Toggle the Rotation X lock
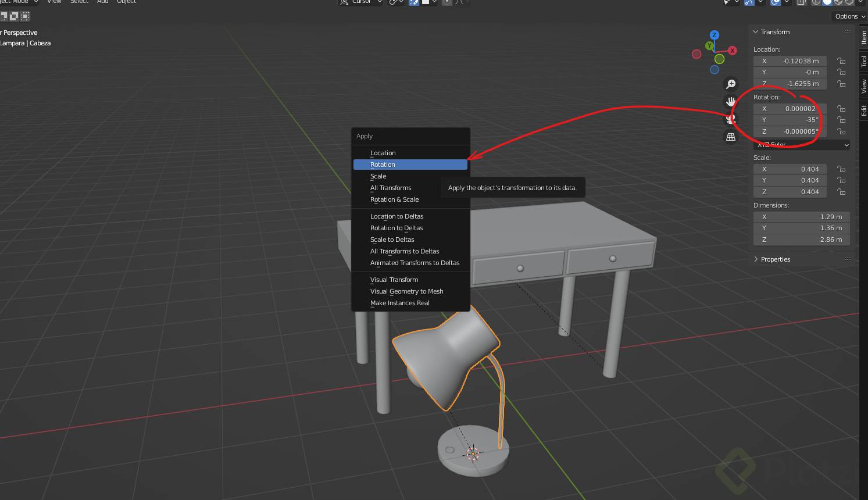Viewport: 868px width, 500px height. click(x=841, y=109)
